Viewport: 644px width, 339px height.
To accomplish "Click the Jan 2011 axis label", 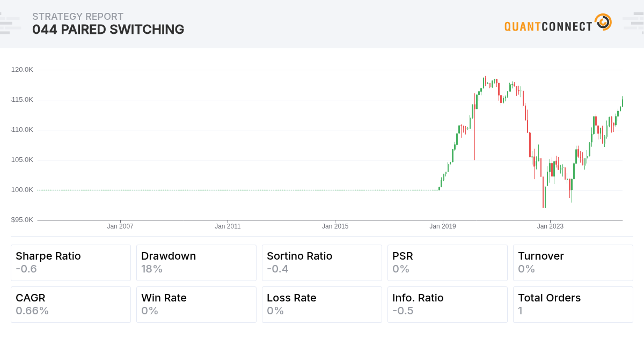I will pos(228,226).
